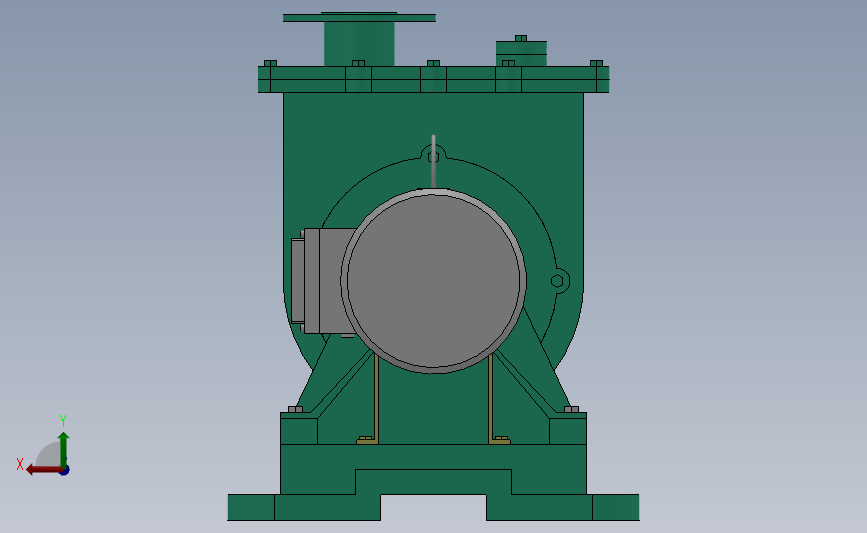Select the small cylindrical cap on the top cover
The width and height of the screenshot is (867, 533).
(521, 53)
